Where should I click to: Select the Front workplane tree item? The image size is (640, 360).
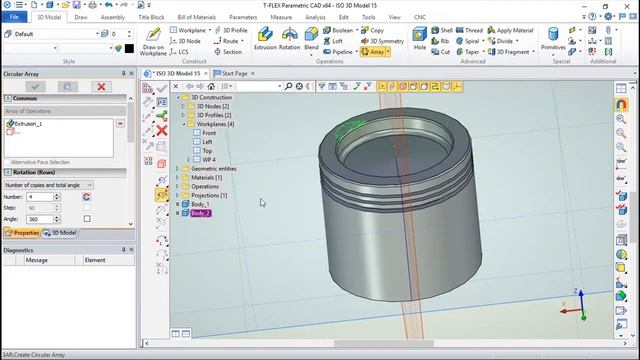click(209, 133)
